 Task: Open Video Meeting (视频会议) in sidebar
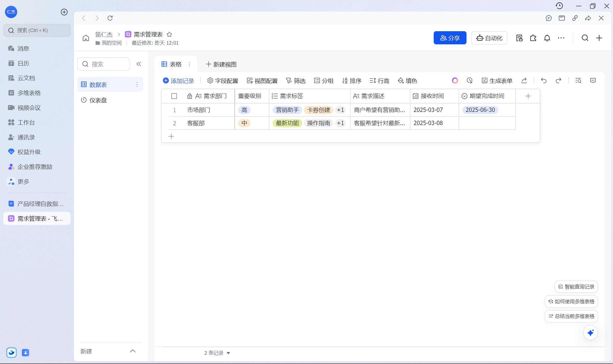[29, 108]
